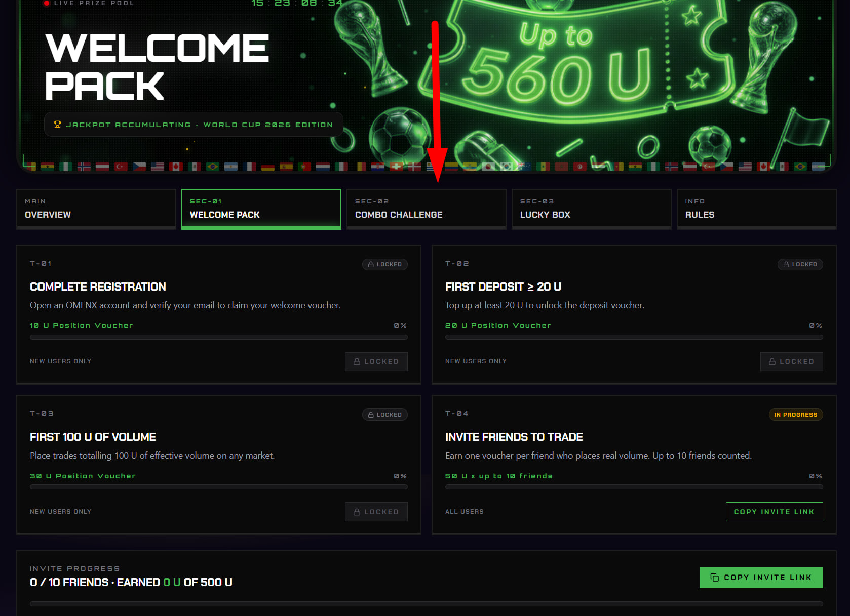Click the T-01 Locked status badge
This screenshot has width=850, height=616.
(x=385, y=264)
